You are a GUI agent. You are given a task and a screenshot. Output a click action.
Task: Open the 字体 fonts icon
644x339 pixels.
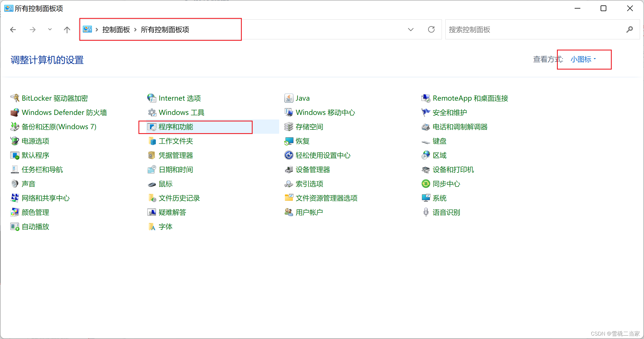152,226
